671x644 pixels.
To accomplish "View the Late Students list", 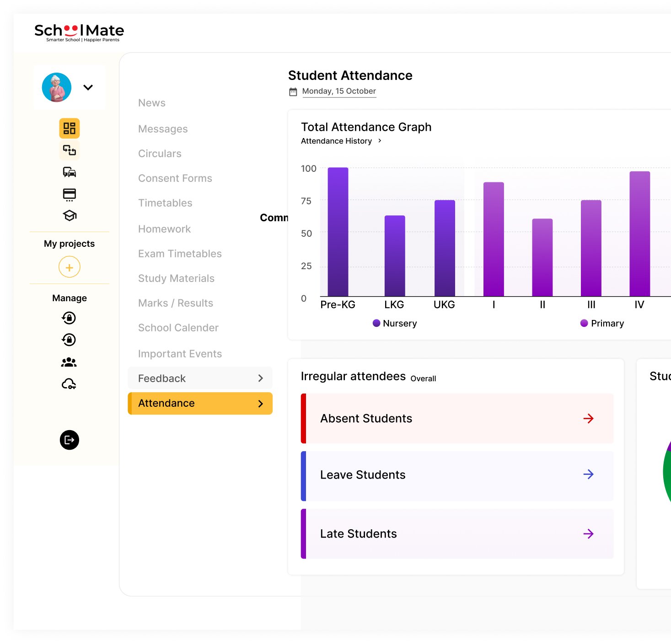I will pyautogui.click(x=457, y=534).
